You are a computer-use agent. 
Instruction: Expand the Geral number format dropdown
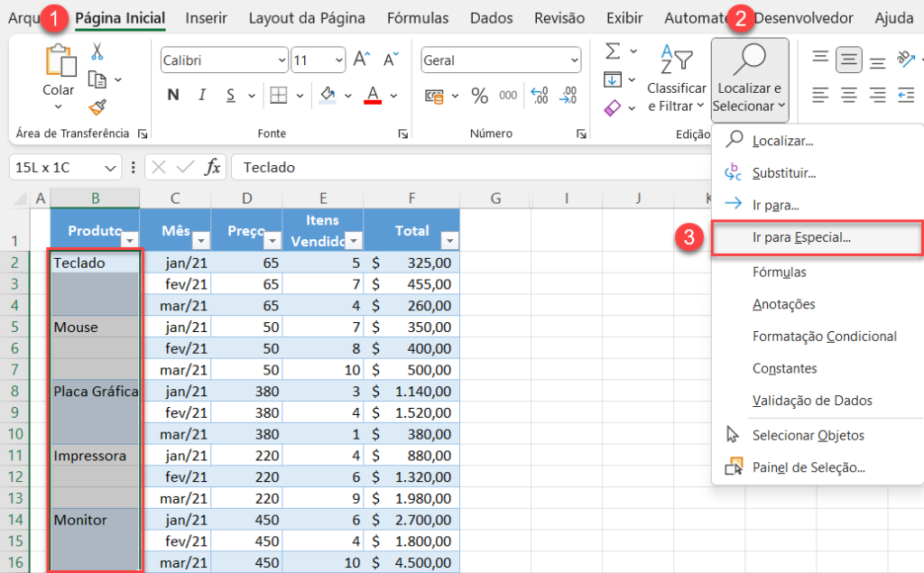click(573, 60)
